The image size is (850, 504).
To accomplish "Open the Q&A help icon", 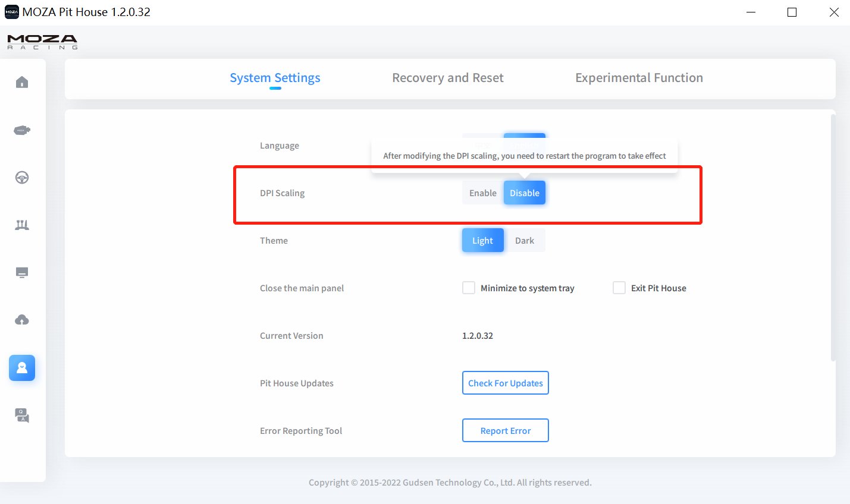I will point(22,415).
